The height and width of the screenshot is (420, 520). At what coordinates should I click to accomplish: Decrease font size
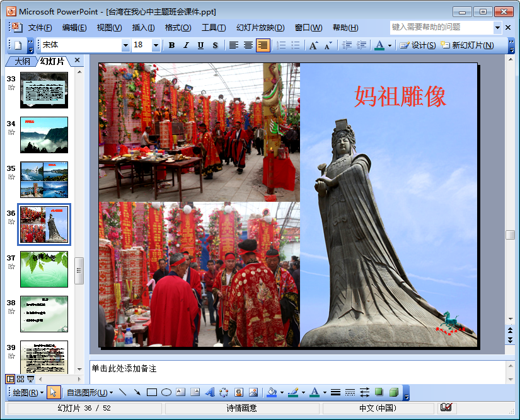(328, 45)
